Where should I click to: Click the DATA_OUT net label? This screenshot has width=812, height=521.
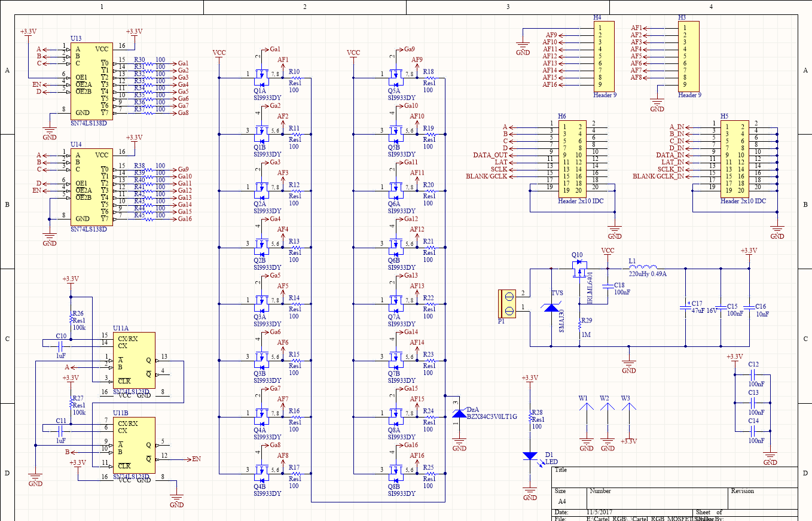tap(490, 156)
